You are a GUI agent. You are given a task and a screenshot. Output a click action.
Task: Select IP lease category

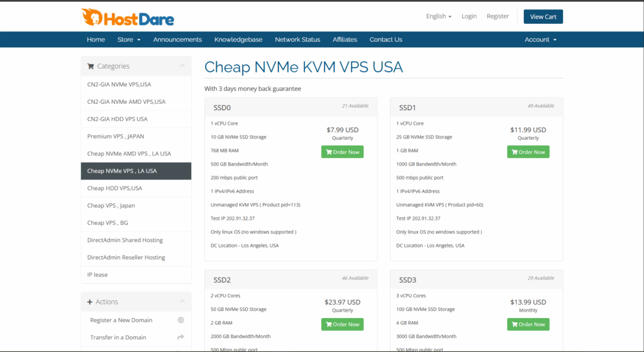[136, 275]
